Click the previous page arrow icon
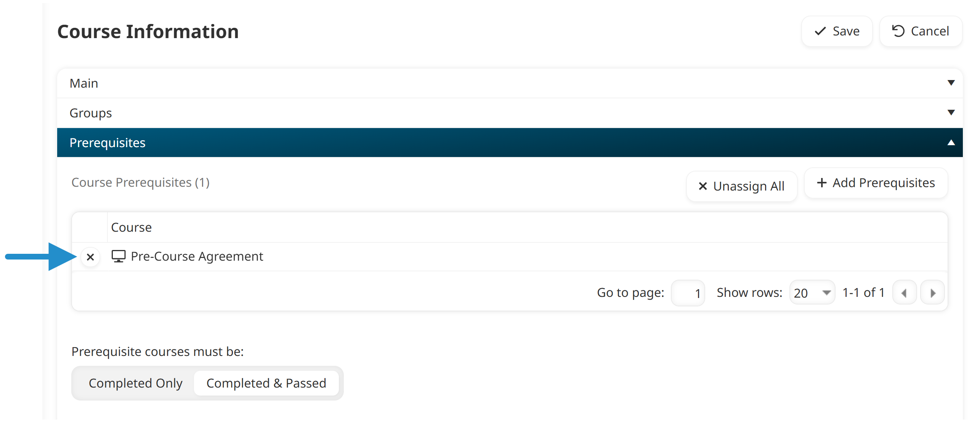Viewport: 980px width, 423px height. coord(905,293)
